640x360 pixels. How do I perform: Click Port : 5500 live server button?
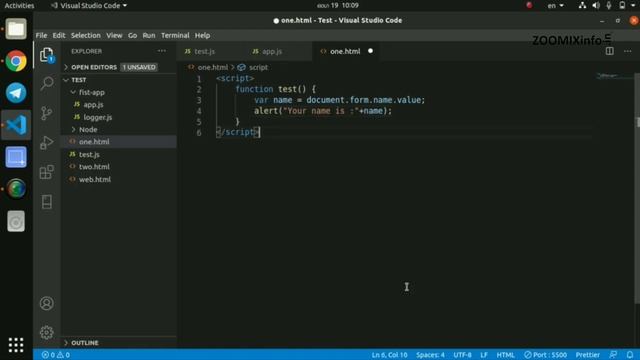tap(546, 355)
